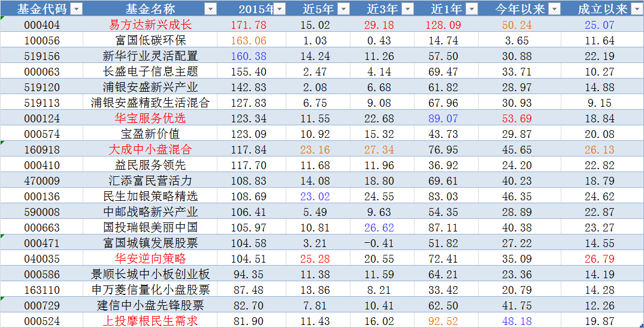Image resolution: width=644 pixels, height=328 pixels.
Task: Select fund name 浦银安盛新兴产业
Action: click(x=150, y=87)
